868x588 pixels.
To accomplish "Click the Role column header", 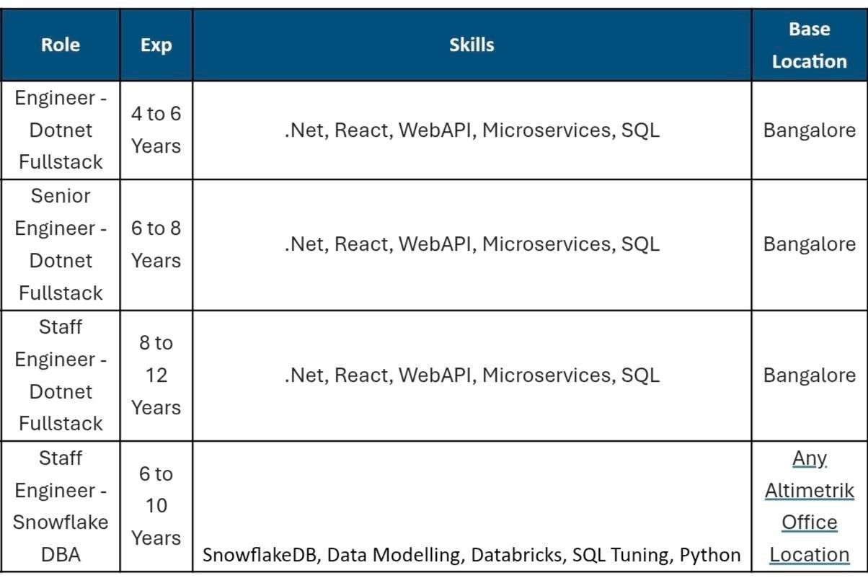I will [x=61, y=45].
